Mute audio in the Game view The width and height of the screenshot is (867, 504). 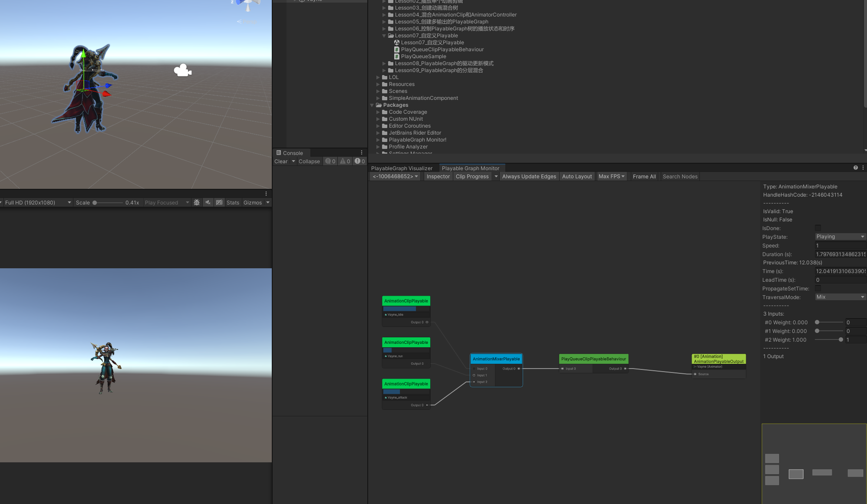click(208, 203)
